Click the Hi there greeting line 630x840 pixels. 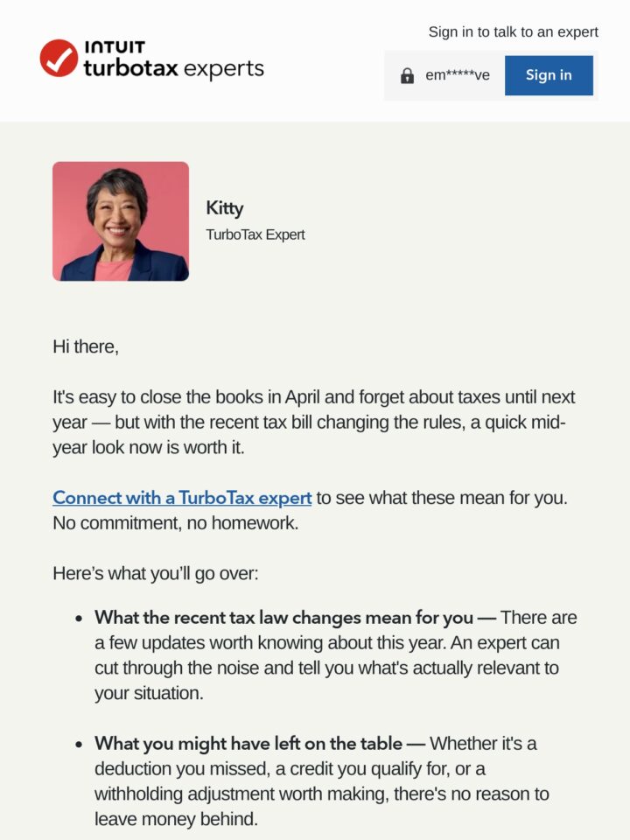pyautogui.click(x=86, y=346)
